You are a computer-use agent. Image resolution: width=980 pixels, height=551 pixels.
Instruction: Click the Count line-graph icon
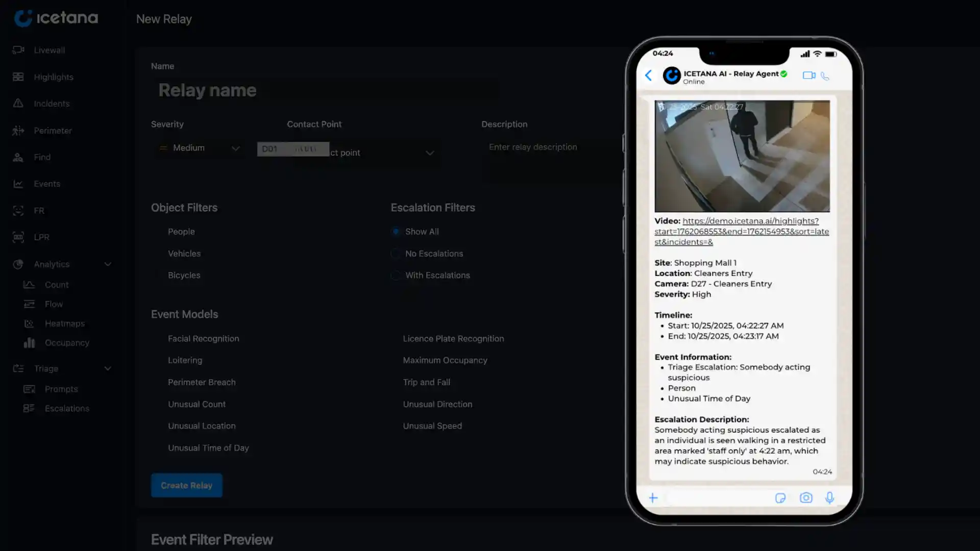29,285
